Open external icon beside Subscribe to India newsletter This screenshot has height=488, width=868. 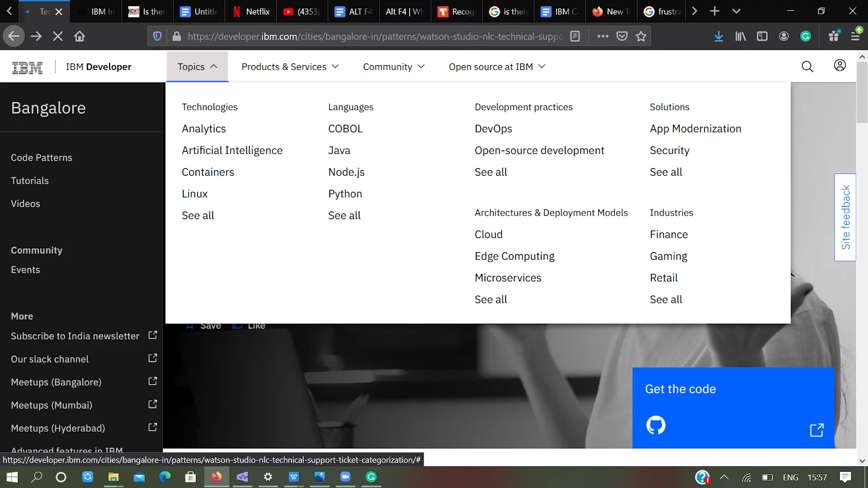tap(152, 335)
